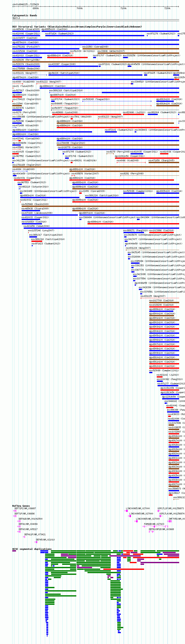Viewport: 185px width, 644px height.
Task: Select variant nsv471650 (Sharp2005)
Action: [162, 160]
